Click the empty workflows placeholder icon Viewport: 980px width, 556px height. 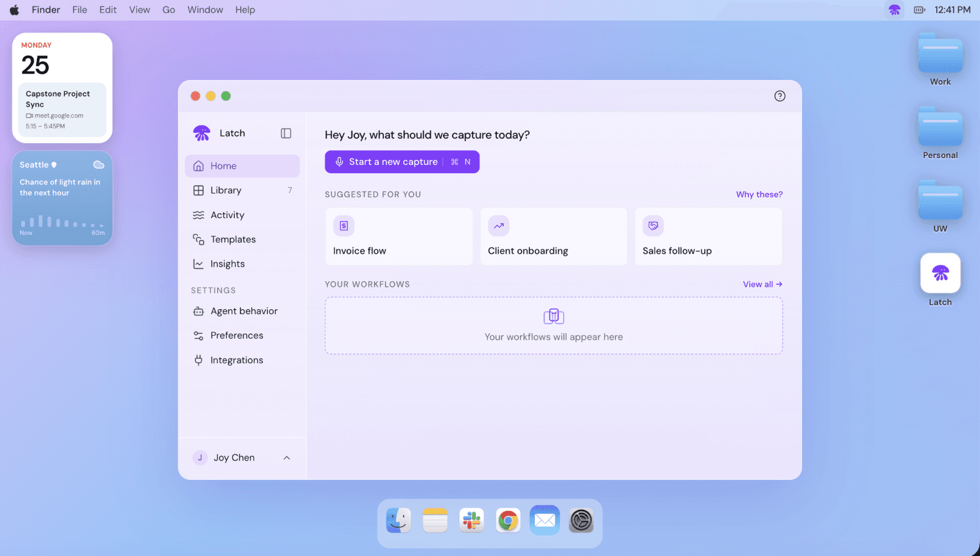[554, 316]
